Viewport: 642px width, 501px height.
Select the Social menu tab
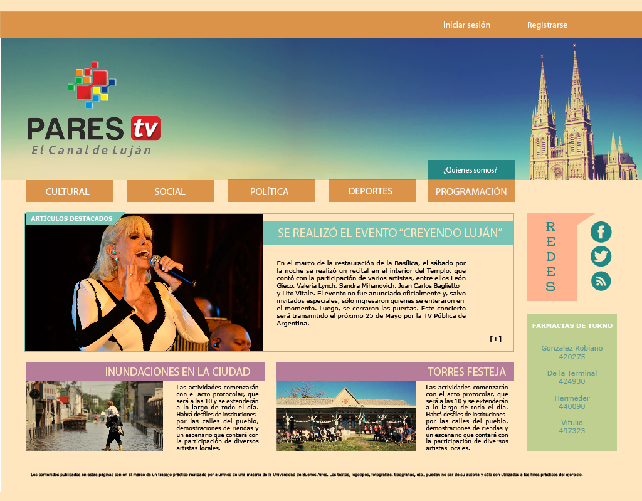170,191
